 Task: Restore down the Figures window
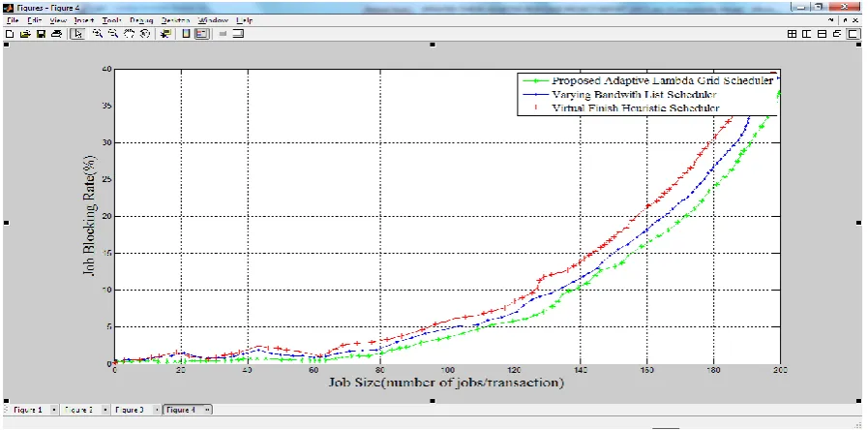(x=819, y=7)
